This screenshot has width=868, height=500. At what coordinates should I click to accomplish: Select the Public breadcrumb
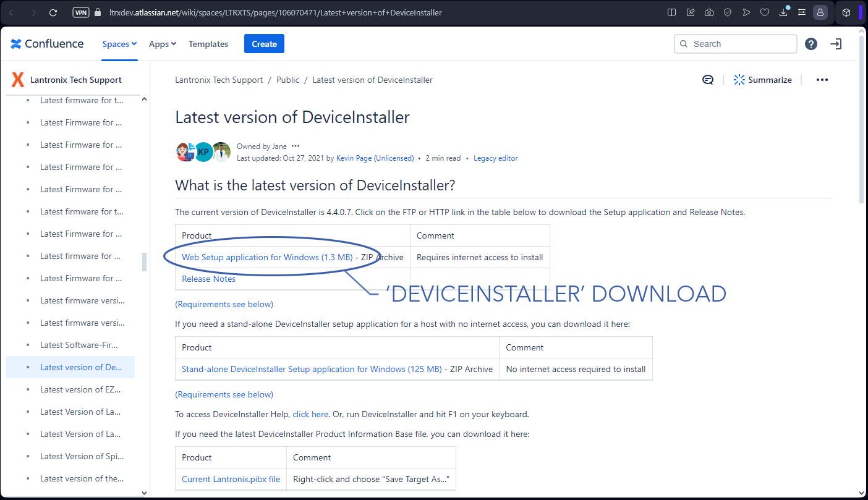click(287, 80)
